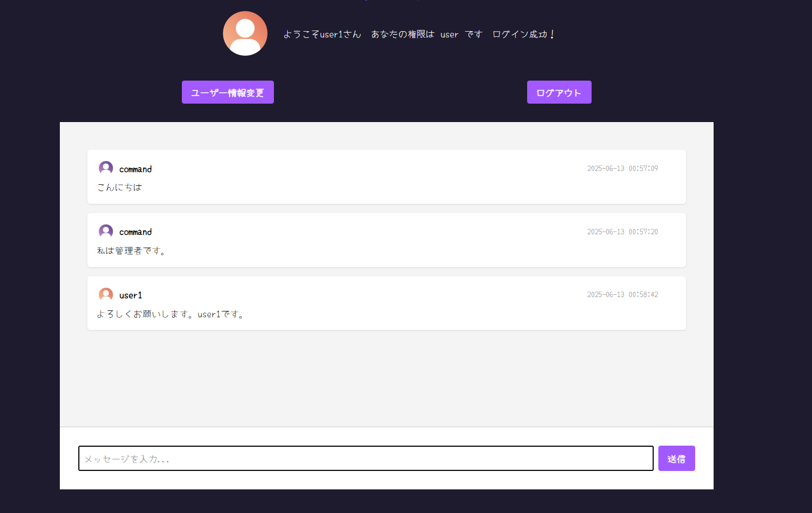Click the welcome text ようこそuser1さん
Screen dimensions: 812x513
pos(322,35)
